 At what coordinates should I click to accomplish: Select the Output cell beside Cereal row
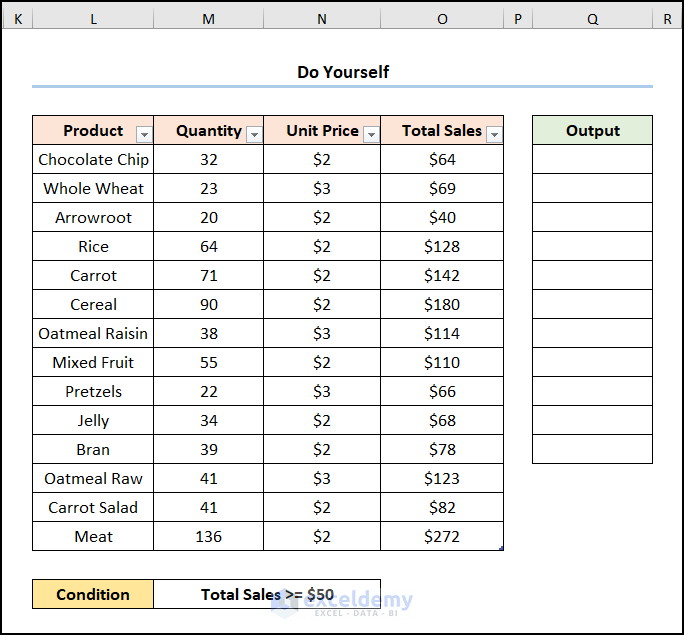coord(592,304)
